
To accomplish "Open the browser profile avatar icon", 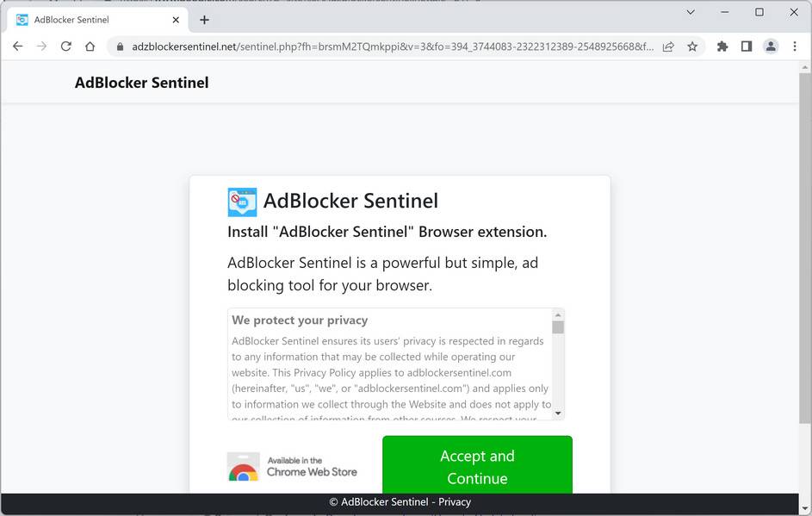I will pos(771,47).
